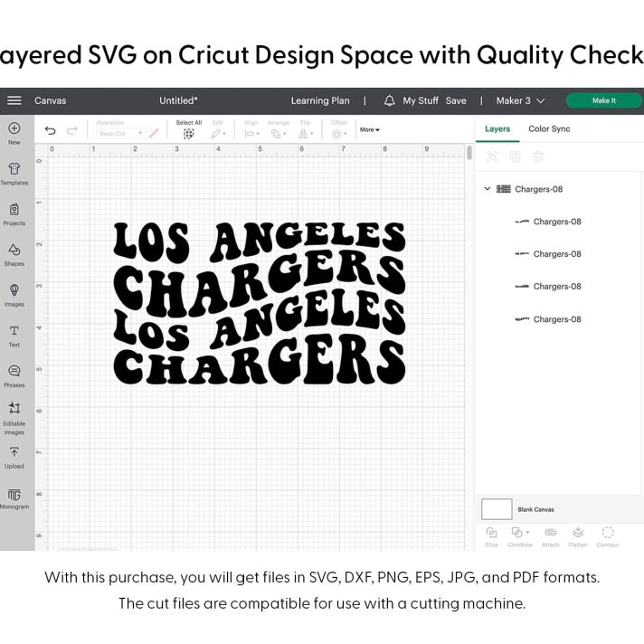Open the Operation Basic Cut dropdown
This screenshot has height=644, width=644.
[121, 134]
